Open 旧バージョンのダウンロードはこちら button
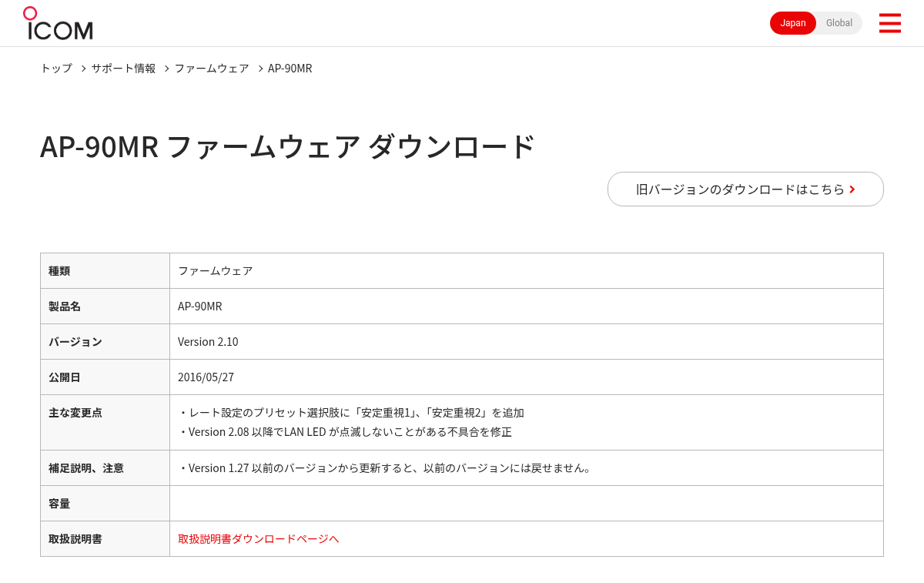Screen dimensions: 924x583 coord(745,189)
